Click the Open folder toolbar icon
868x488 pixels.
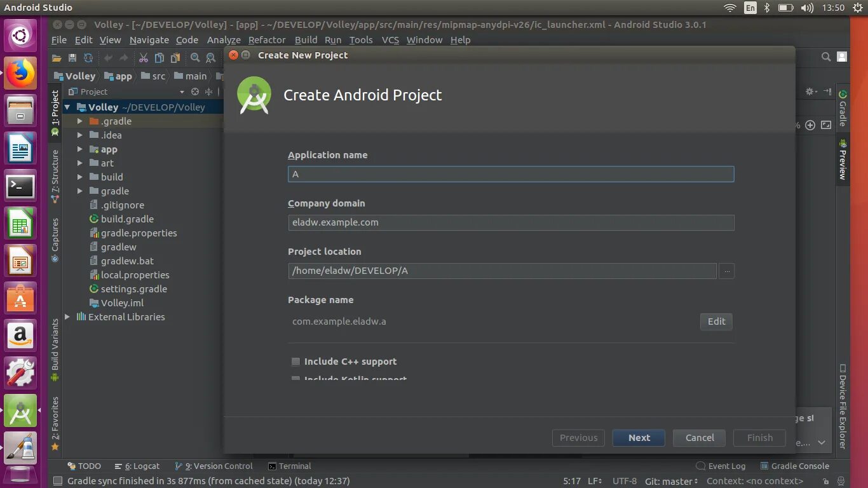(57, 58)
